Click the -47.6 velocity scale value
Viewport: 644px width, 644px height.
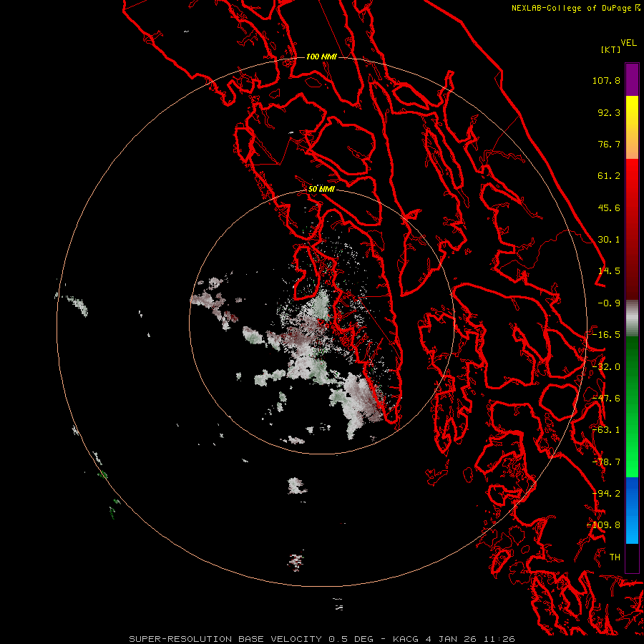[606, 398]
